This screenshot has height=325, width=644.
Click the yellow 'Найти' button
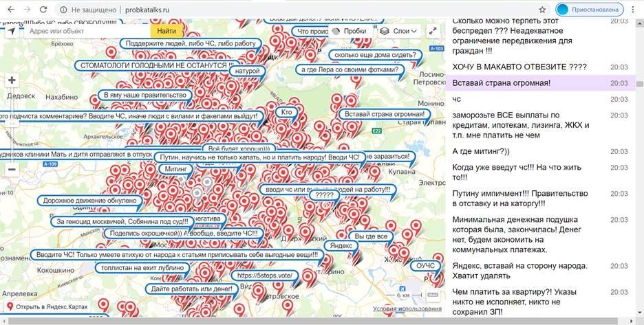167,31
